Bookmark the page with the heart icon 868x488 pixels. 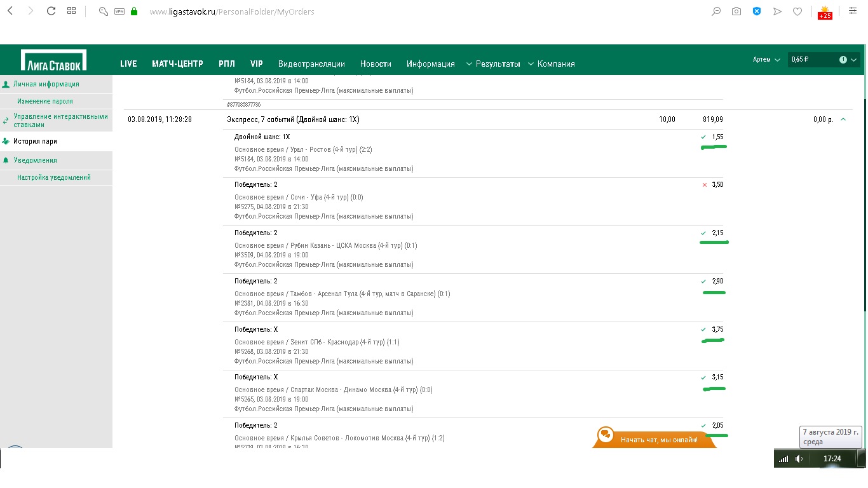pos(797,11)
